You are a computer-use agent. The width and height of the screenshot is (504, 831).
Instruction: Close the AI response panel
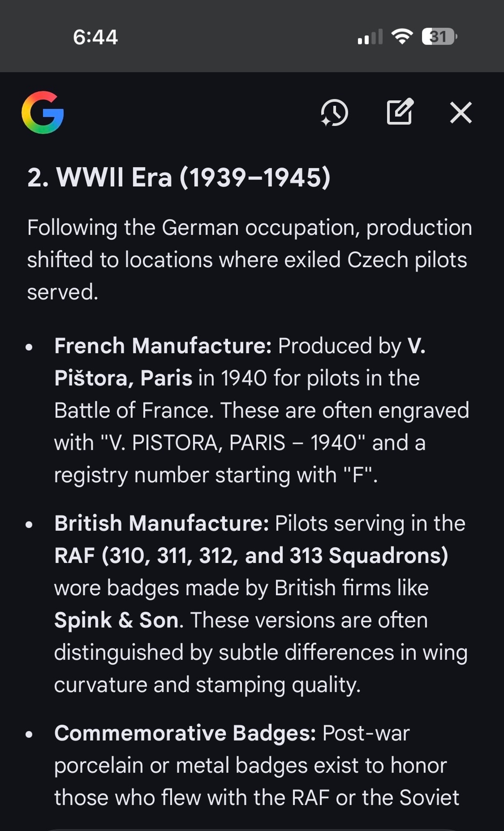coord(461,112)
